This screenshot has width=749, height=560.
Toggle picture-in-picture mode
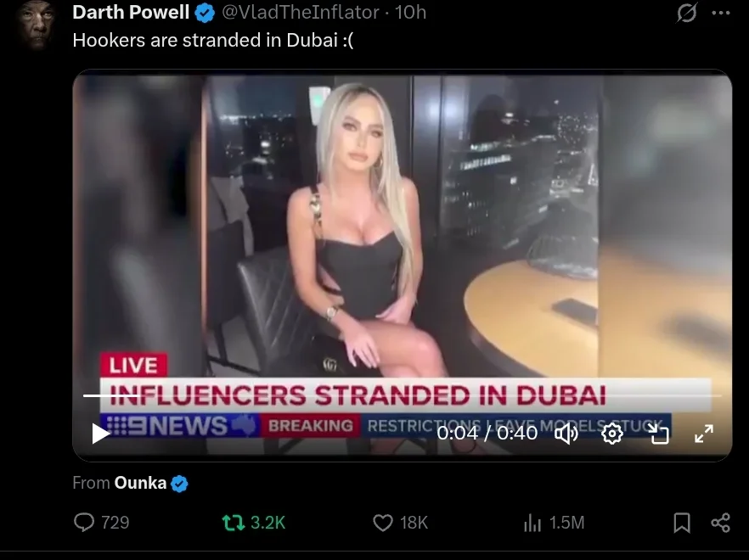[659, 434]
